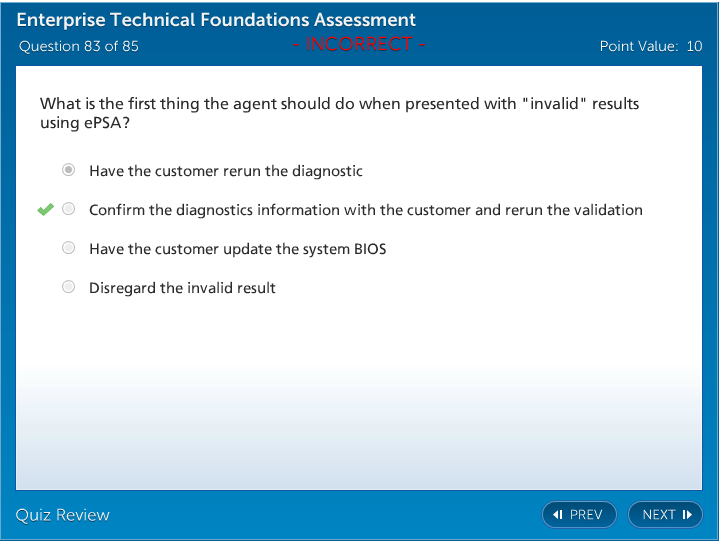Click the right arrow icon in the NEXT button

click(687, 515)
